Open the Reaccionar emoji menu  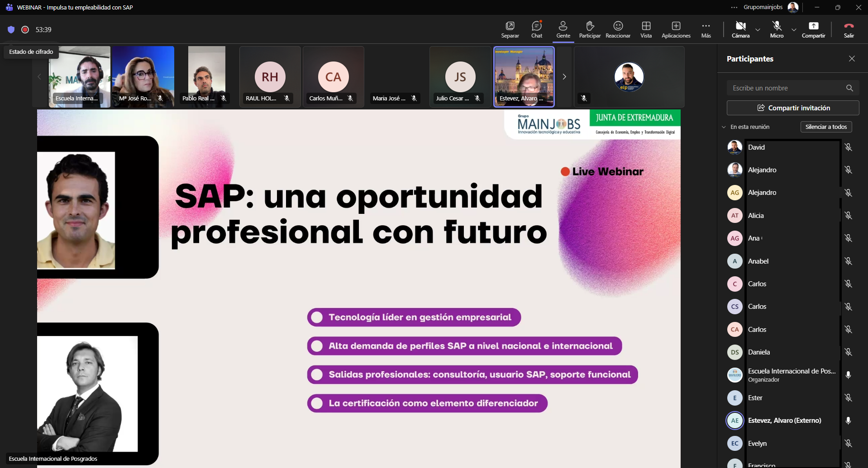[x=618, y=29]
